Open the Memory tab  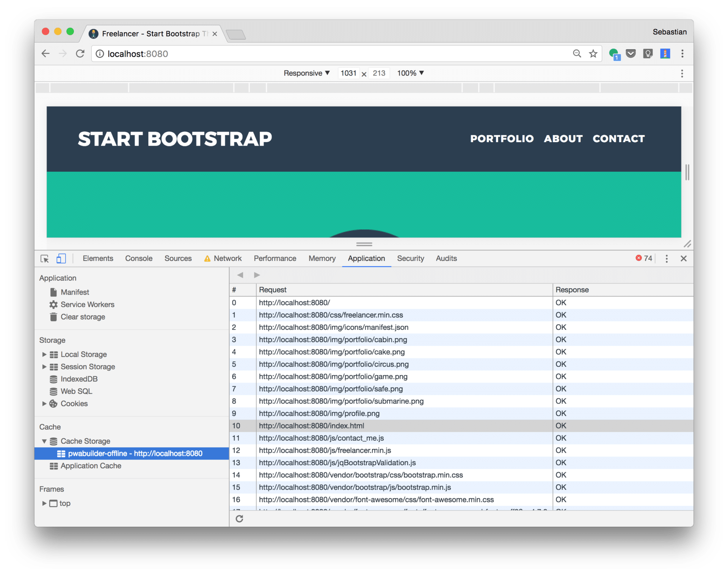pos(322,258)
